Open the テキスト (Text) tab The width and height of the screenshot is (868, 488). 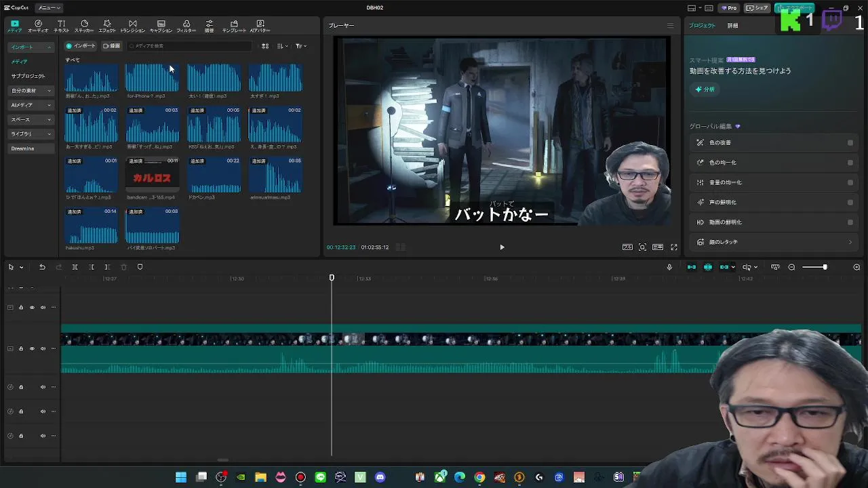point(61,26)
